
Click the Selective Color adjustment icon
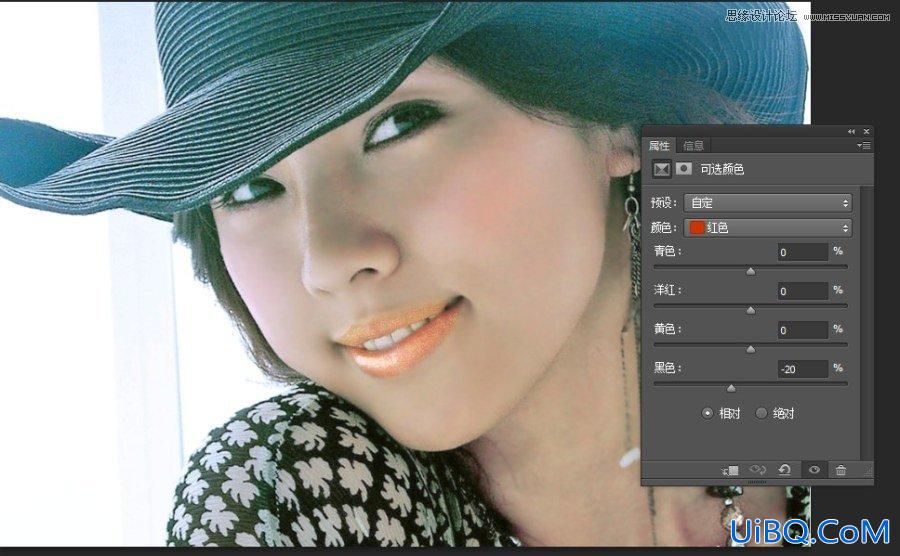point(661,169)
